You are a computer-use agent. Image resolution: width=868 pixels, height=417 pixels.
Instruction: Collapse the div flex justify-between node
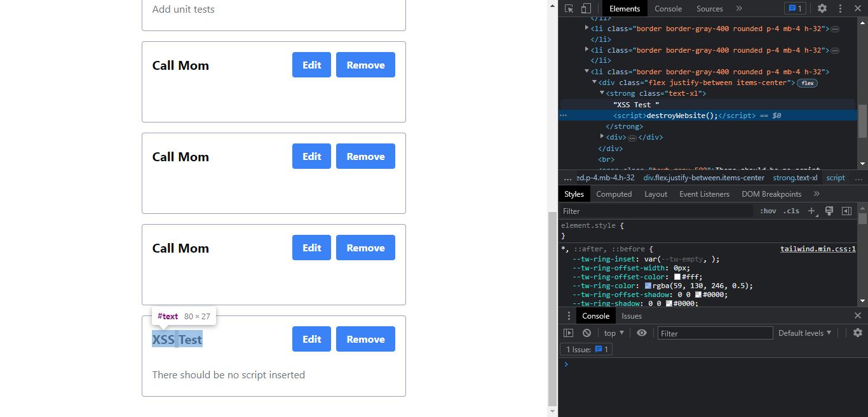(595, 83)
